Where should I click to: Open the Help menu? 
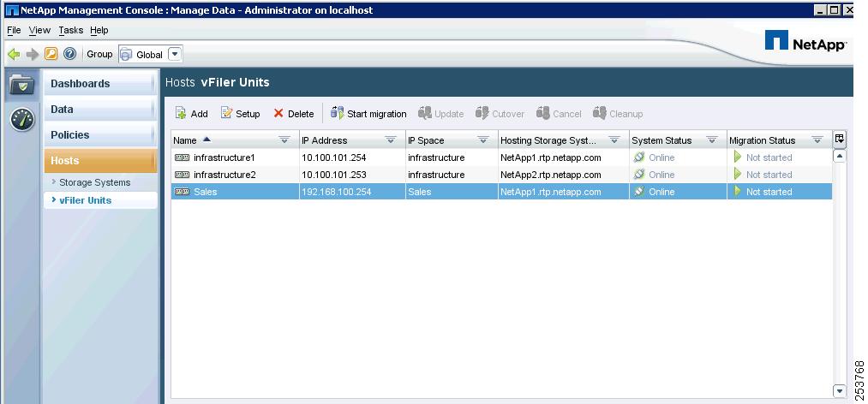coord(99,31)
